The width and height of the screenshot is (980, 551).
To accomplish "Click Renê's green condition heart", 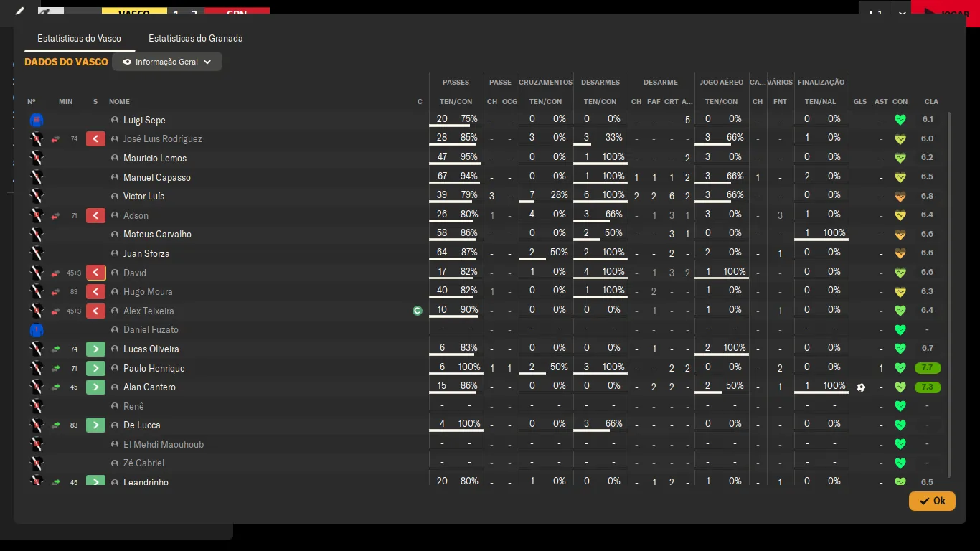I will [x=900, y=406].
